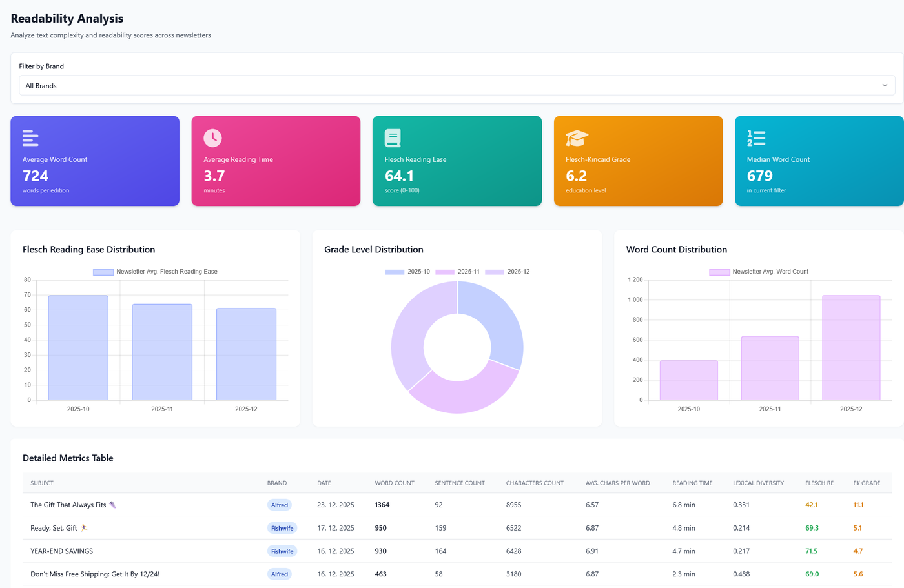
Task: Click the Brand column header
Action: 277,483
